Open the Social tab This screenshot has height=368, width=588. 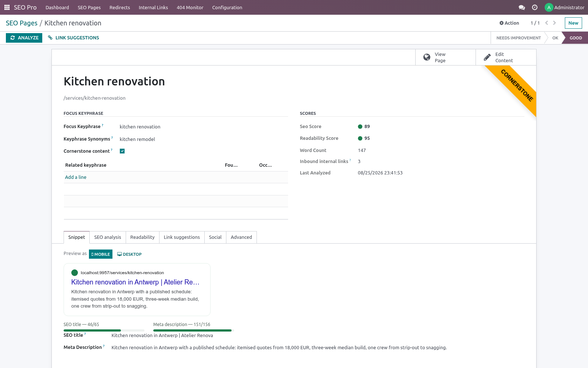tap(215, 237)
